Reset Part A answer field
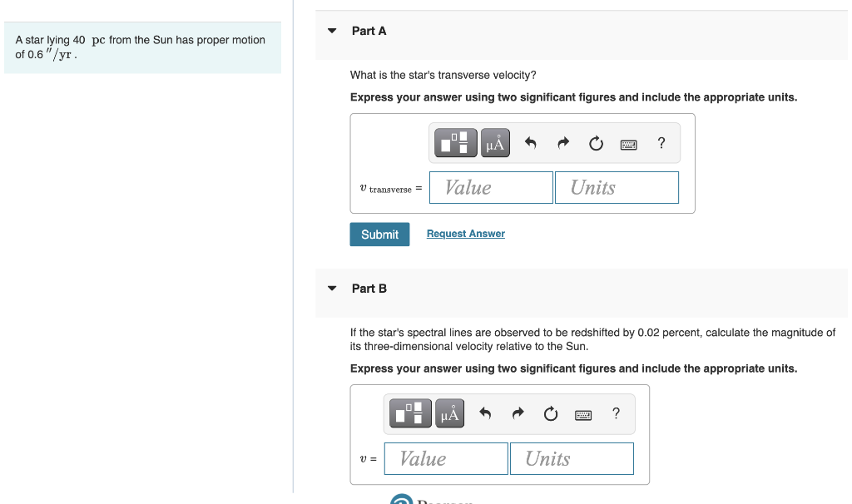Image resolution: width=852 pixels, height=504 pixels. (596, 143)
